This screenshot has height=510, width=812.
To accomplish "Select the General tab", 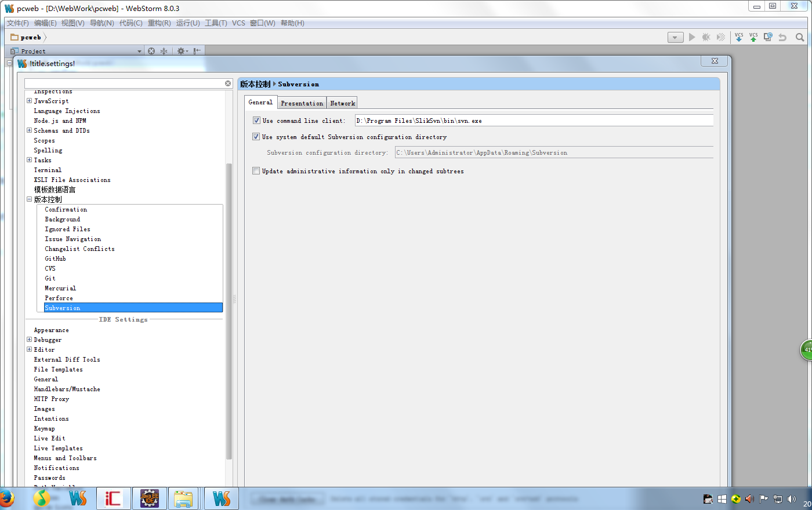I will [260, 102].
